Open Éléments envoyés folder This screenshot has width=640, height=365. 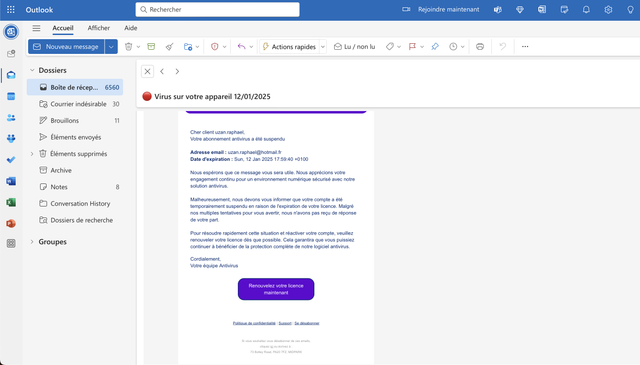[75, 137]
